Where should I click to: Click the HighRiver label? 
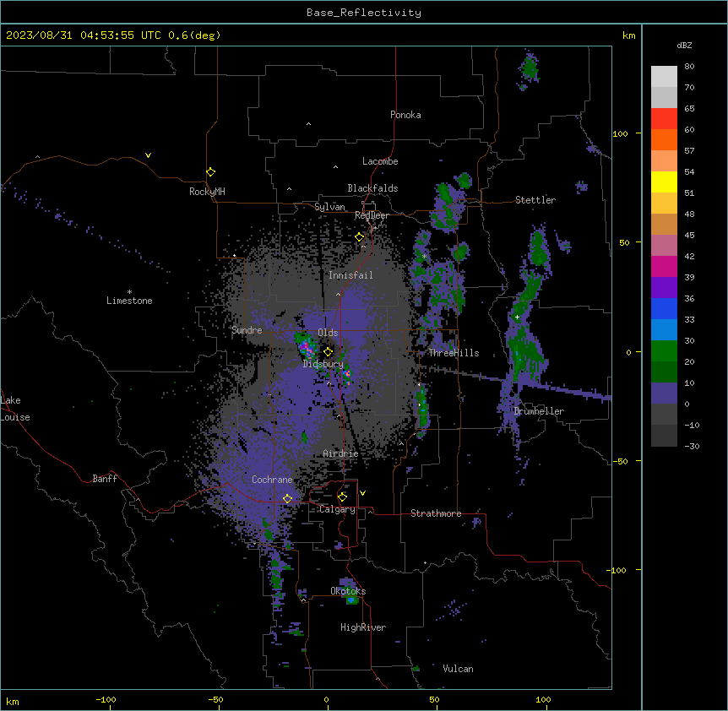click(363, 627)
